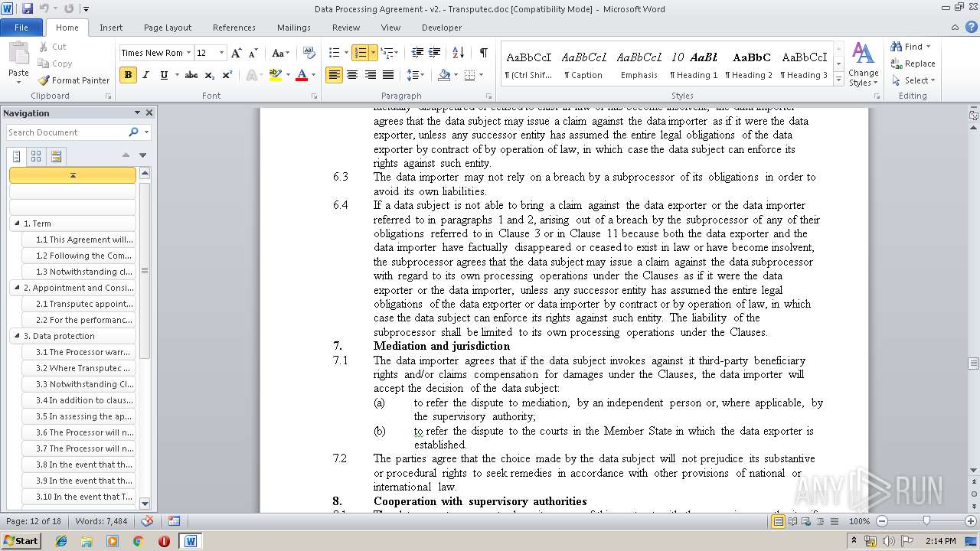Toggle numbered list formatting

[x=360, y=53]
